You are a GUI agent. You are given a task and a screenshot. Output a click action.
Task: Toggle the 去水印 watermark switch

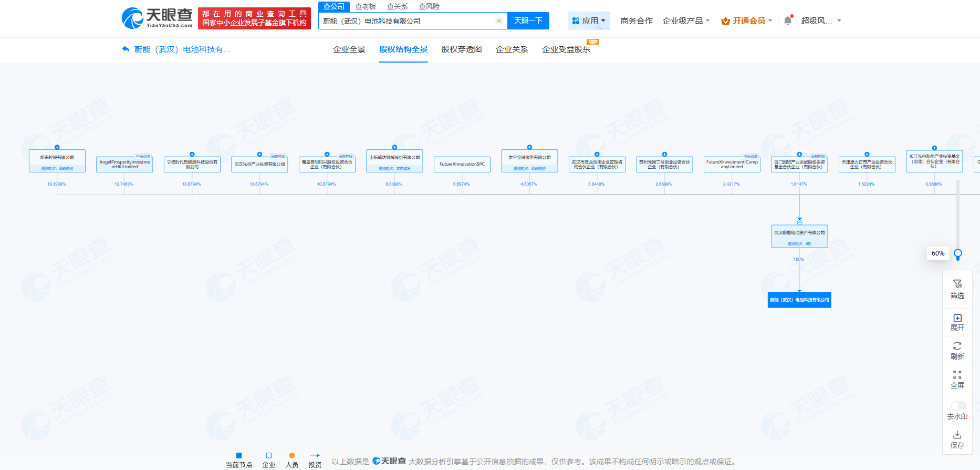958,406
